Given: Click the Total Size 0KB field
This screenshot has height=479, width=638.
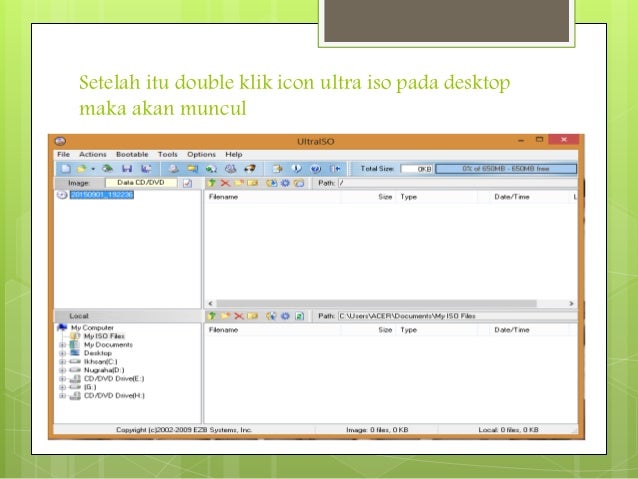Looking at the screenshot, I should tap(417, 169).
